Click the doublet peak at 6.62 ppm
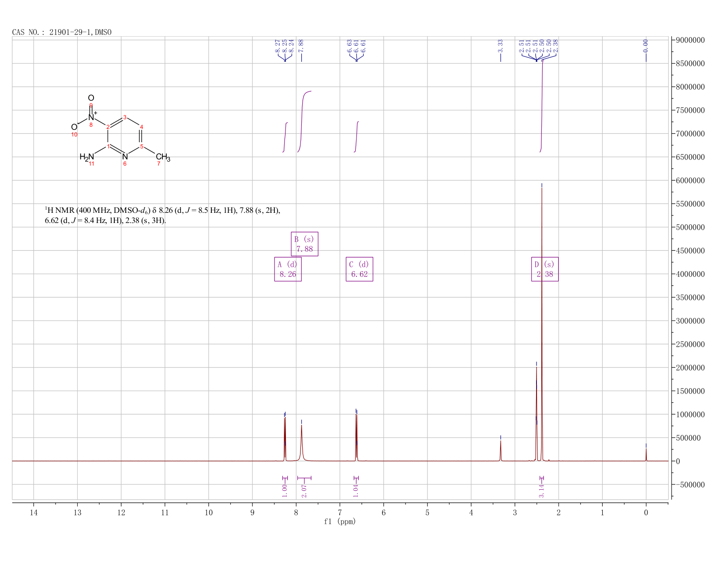 coord(356,437)
